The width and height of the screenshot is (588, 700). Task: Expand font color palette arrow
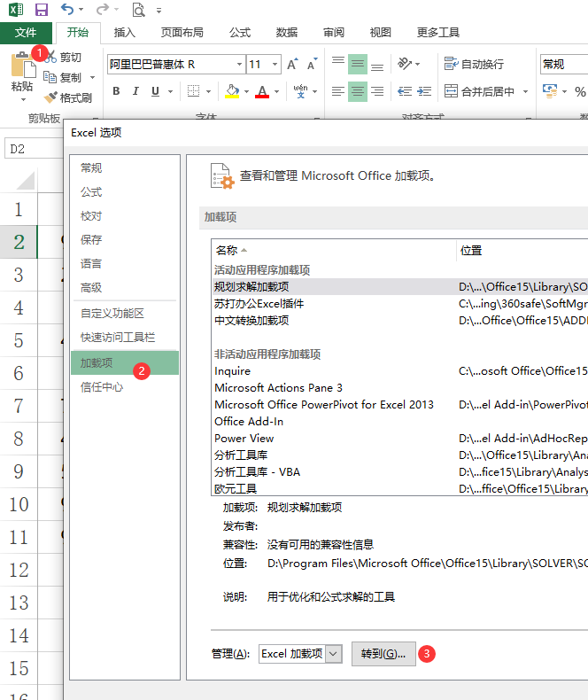276,91
